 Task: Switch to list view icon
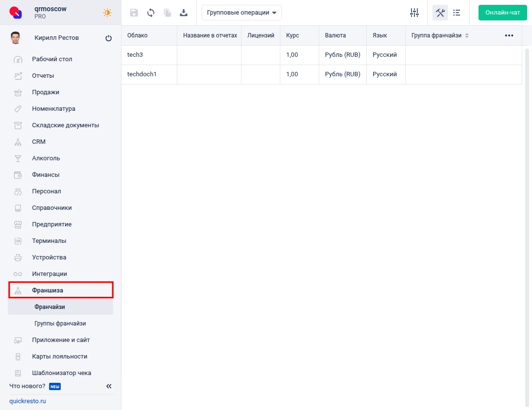pos(457,13)
